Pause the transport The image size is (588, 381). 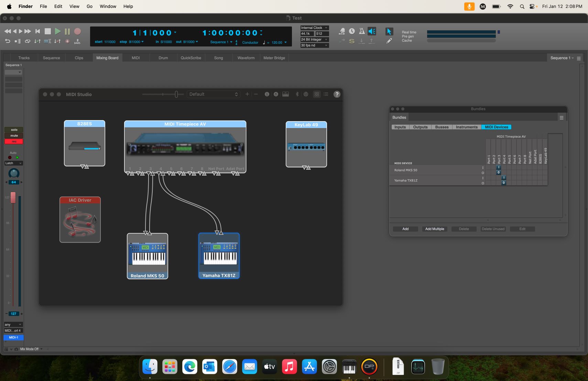coord(67,31)
